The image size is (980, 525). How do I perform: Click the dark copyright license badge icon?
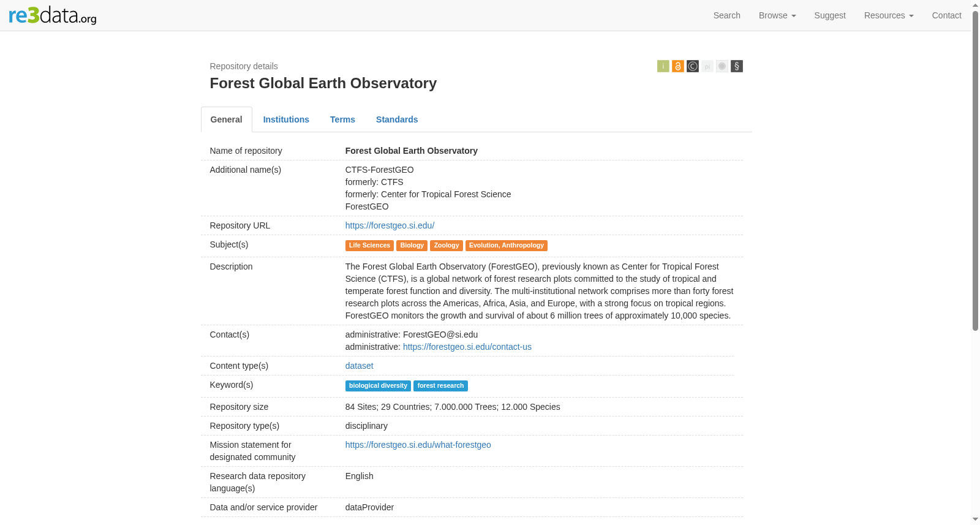(x=692, y=66)
